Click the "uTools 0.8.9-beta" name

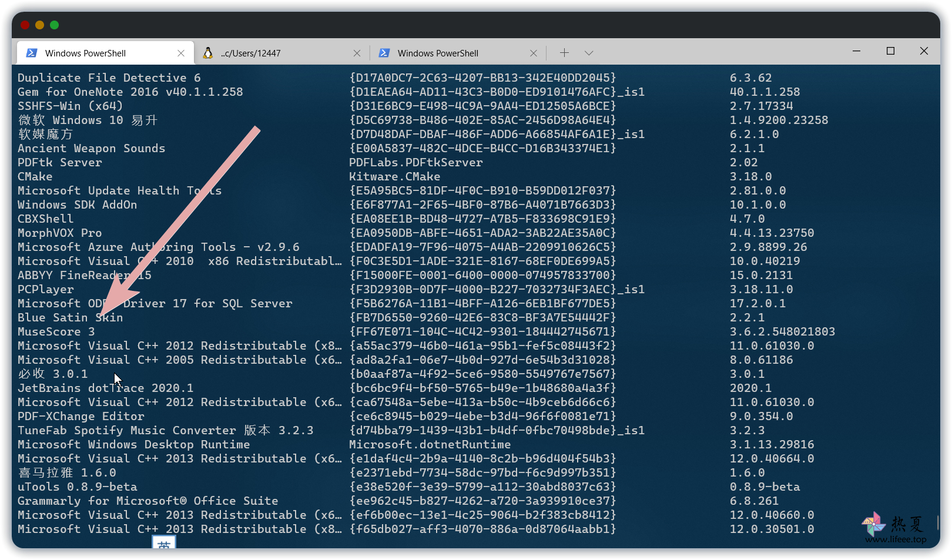click(x=78, y=487)
